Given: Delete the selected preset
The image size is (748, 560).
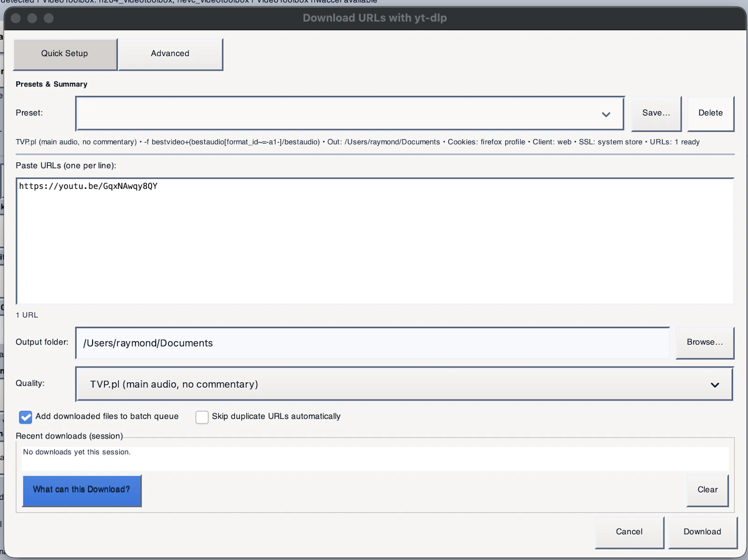Looking at the screenshot, I should click(x=711, y=114).
